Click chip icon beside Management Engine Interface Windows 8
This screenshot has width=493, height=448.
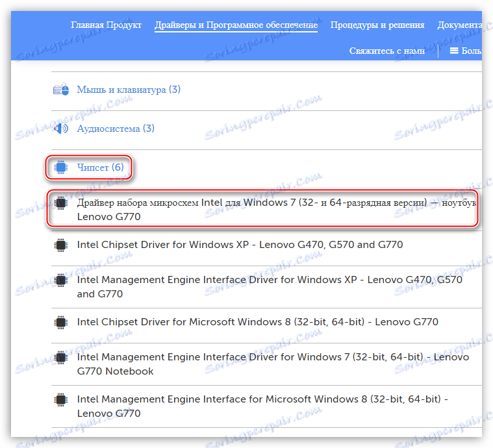coord(61,399)
